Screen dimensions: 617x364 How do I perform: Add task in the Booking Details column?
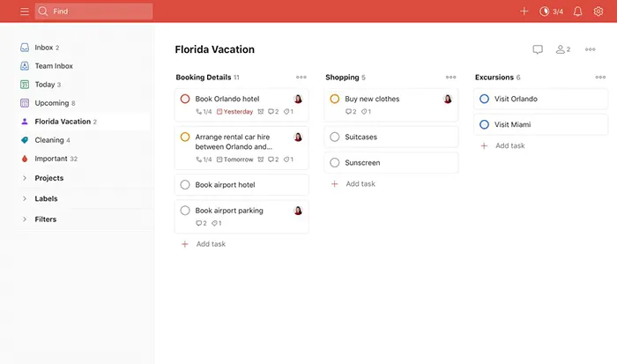(x=204, y=244)
